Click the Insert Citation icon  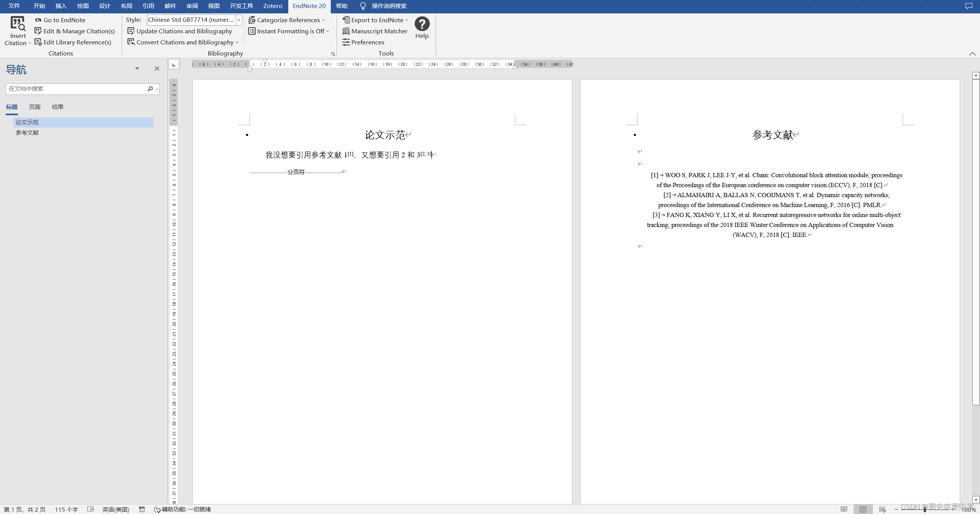(x=18, y=24)
